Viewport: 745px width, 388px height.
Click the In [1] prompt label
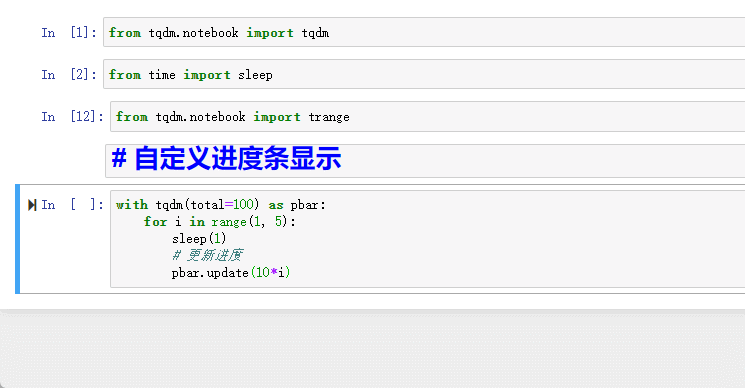[x=69, y=33]
